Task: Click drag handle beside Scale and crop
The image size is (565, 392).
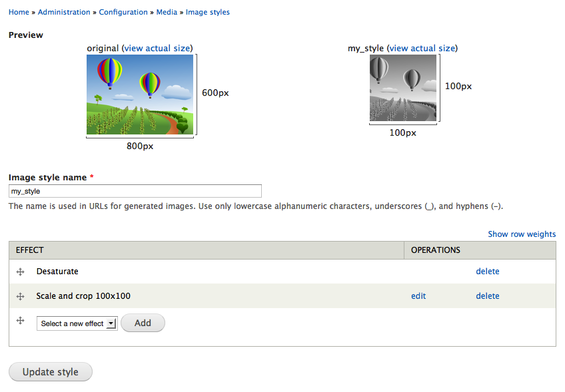Action: [x=20, y=296]
